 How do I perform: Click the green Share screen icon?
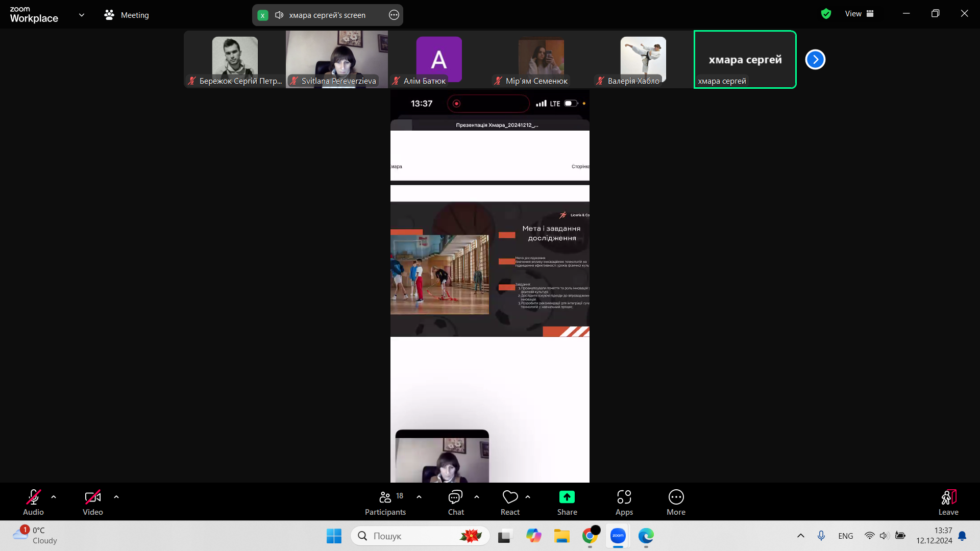coord(567,497)
